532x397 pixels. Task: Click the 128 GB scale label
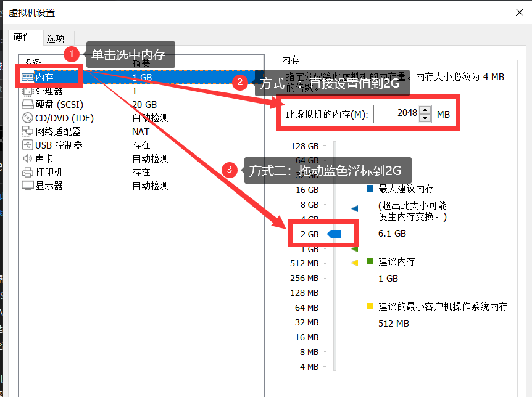(x=305, y=146)
